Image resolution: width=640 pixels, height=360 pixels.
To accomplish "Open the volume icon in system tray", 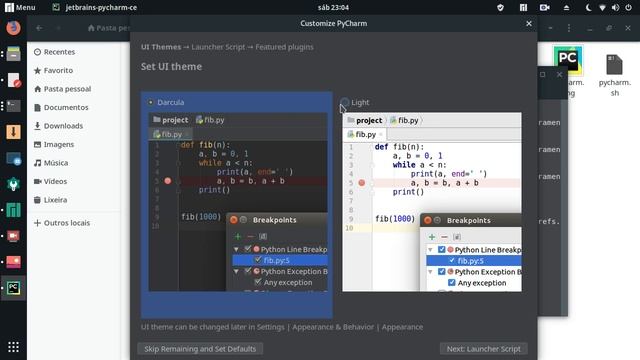I will click(x=616, y=7).
